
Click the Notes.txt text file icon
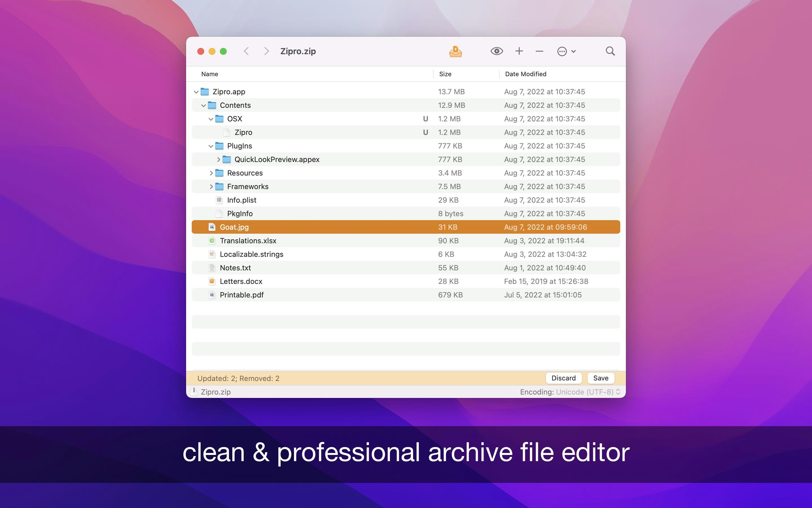click(x=212, y=268)
